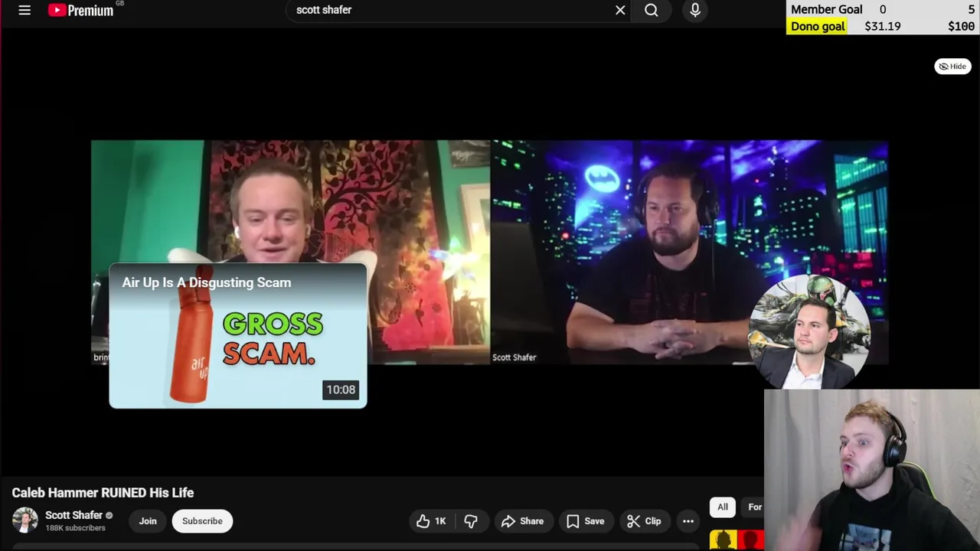Select the 'All' filter chip
This screenshot has width=980, height=551.
723,507
